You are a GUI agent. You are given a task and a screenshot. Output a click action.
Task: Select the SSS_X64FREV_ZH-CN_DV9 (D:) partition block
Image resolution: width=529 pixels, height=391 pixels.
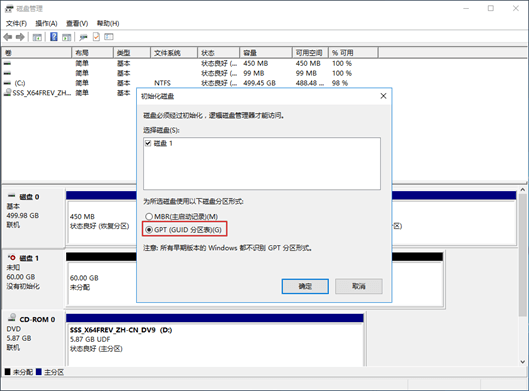[215, 343]
